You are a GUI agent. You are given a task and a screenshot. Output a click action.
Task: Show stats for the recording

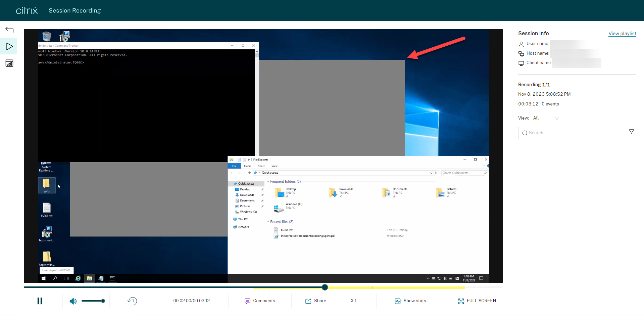click(410, 301)
